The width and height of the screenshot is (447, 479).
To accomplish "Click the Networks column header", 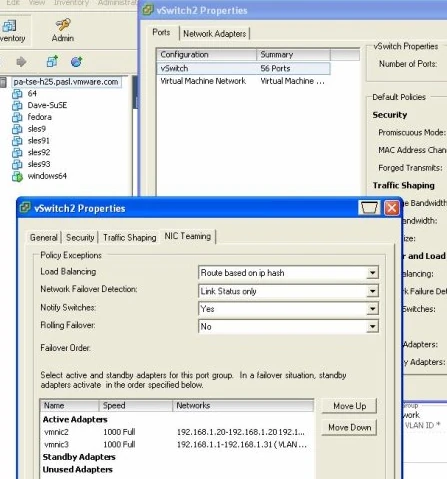I will (243, 405).
